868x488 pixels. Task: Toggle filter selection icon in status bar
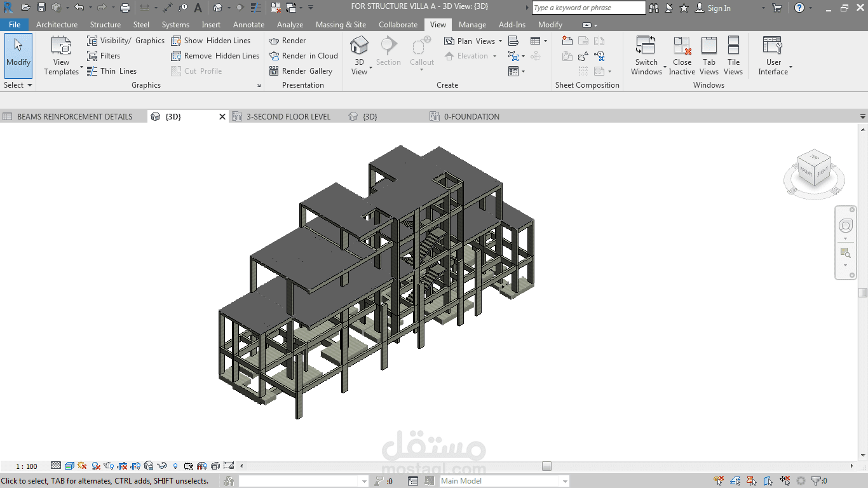point(818,481)
